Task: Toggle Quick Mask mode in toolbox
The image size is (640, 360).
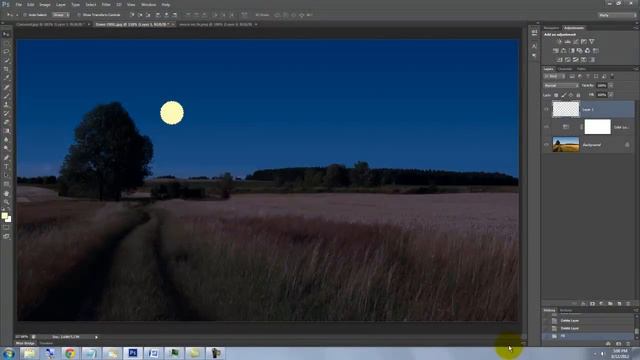Action: click(6, 227)
